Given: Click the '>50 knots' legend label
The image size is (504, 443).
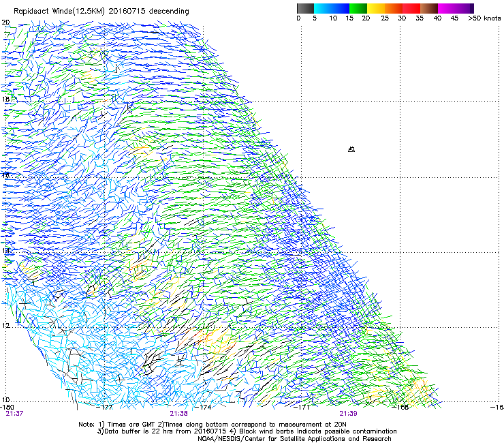Looking at the screenshot, I should pos(484,18).
